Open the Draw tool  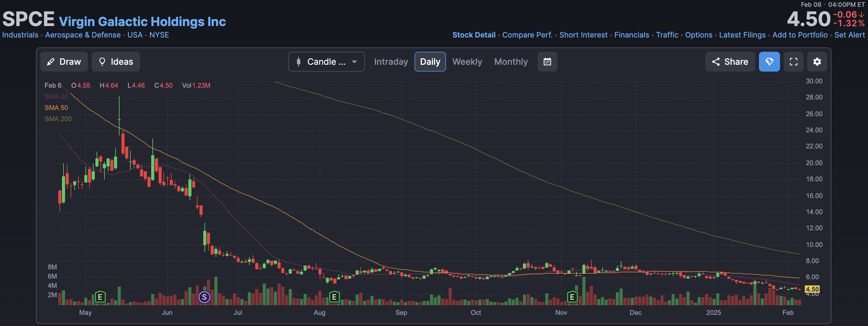tap(64, 62)
